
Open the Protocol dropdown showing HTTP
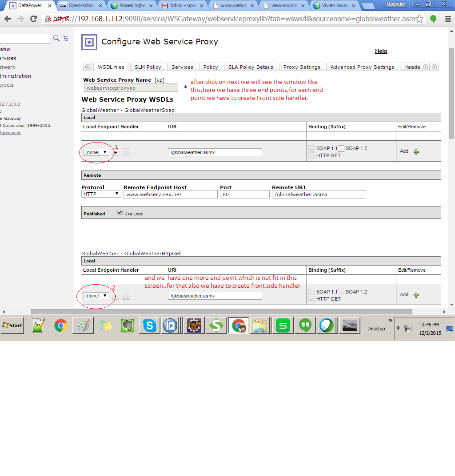tap(101, 194)
